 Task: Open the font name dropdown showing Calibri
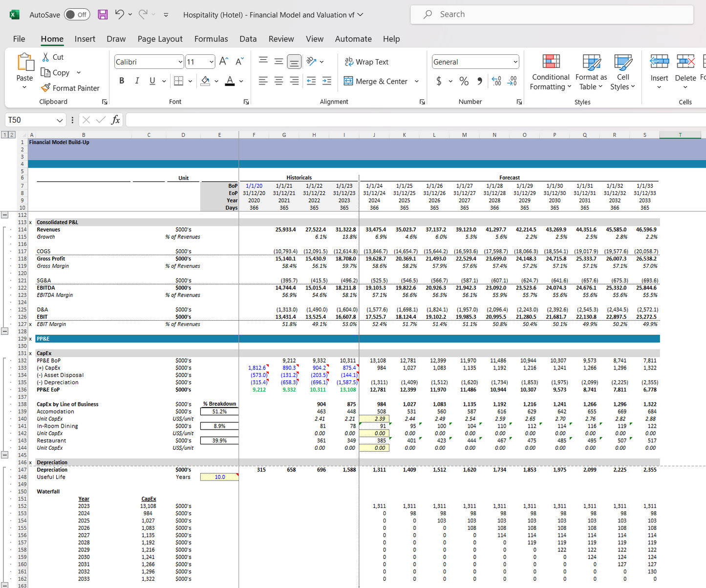coord(180,62)
